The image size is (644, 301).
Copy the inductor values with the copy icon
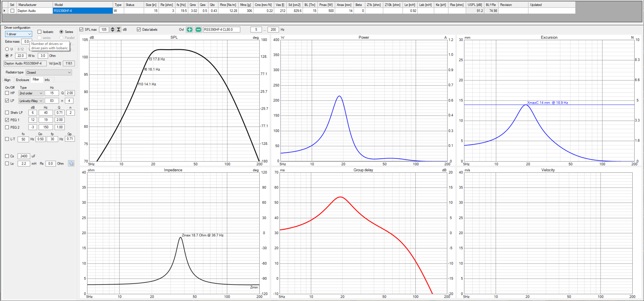click(71, 163)
